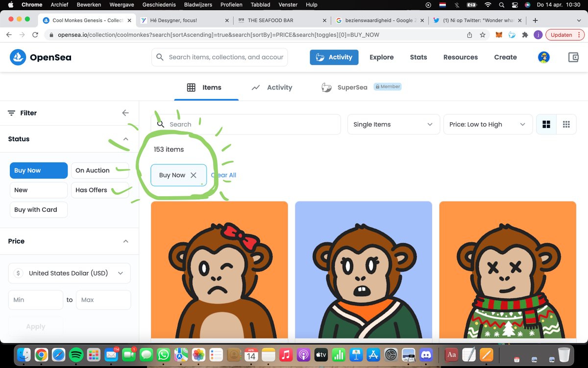Open the Chrome profile avatar 'j'
588x368 pixels.
538,35
